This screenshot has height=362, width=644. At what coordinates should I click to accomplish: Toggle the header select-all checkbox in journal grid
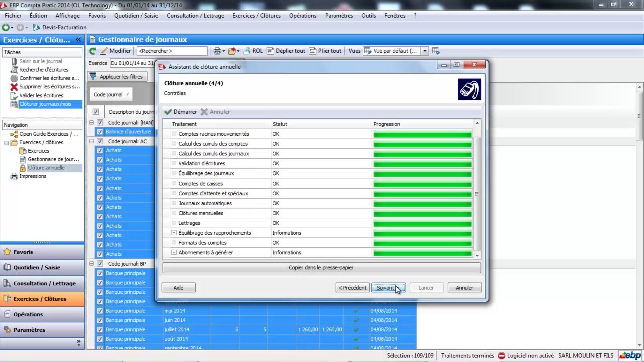pyautogui.click(x=96, y=112)
